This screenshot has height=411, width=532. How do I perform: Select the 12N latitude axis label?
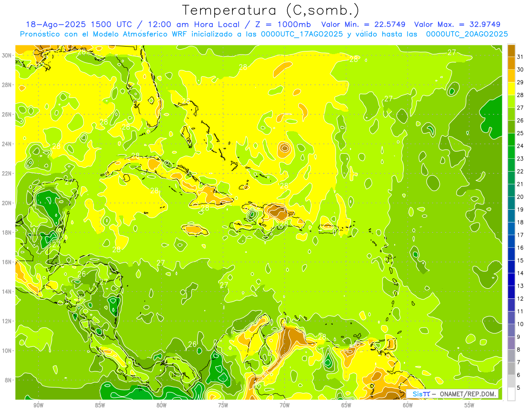click(x=6, y=321)
